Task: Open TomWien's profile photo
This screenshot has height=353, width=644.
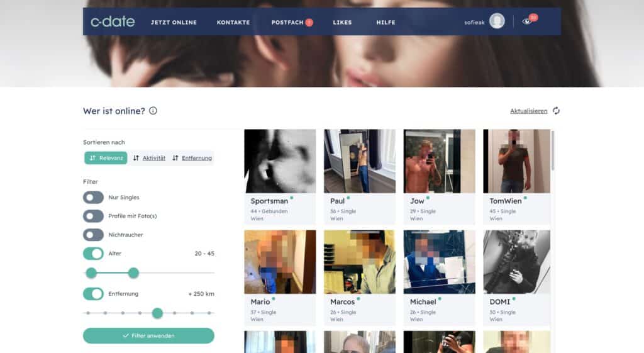Action: [x=517, y=161]
